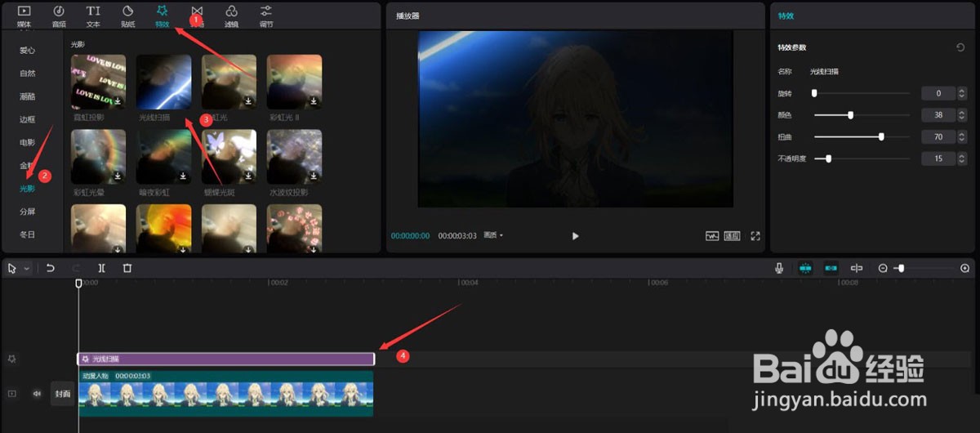The height and width of the screenshot is (433, 980).
Task: Pick the selection pointer tool in timeline
Action: point(13,268)
